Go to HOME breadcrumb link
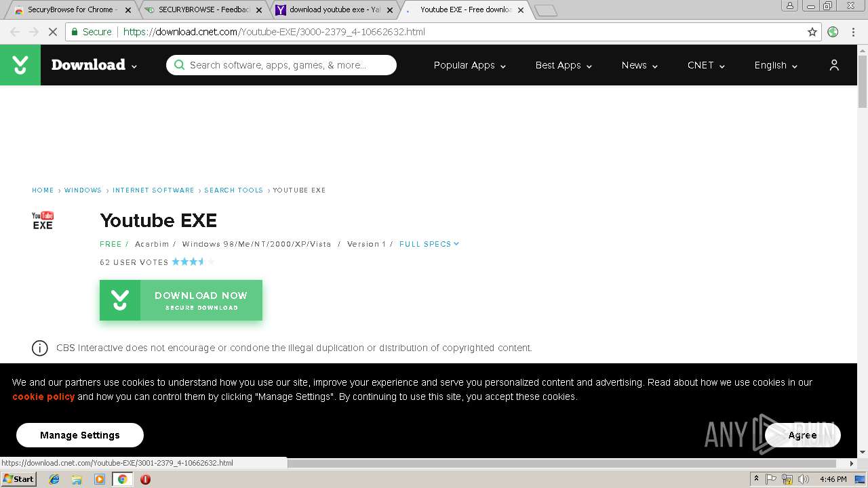This screenshot has width=868, height=488. 43,190
